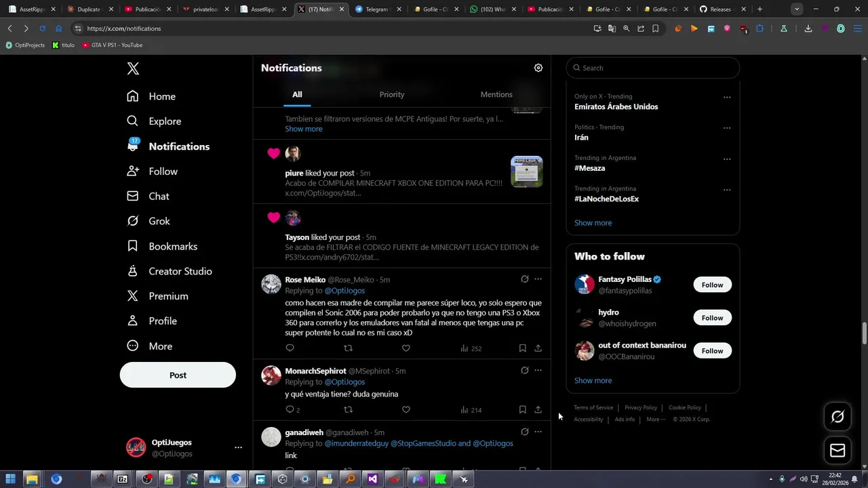View stats showing 252 on Rose Meiko's post
The image size is (868, 488).
coord(471,348)
